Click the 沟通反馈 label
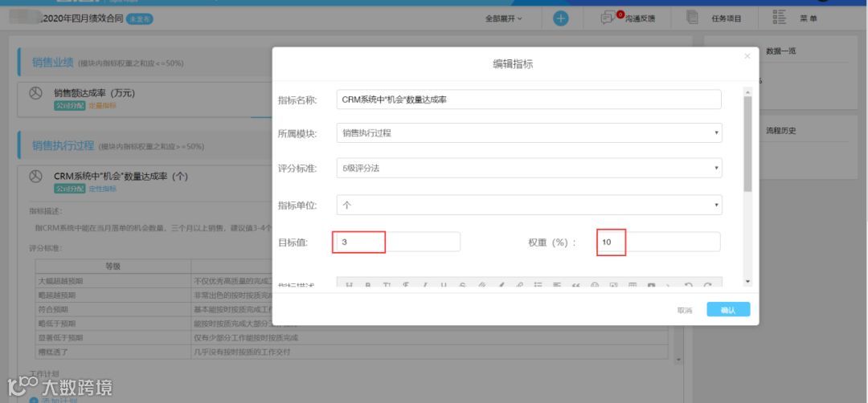 641,18
